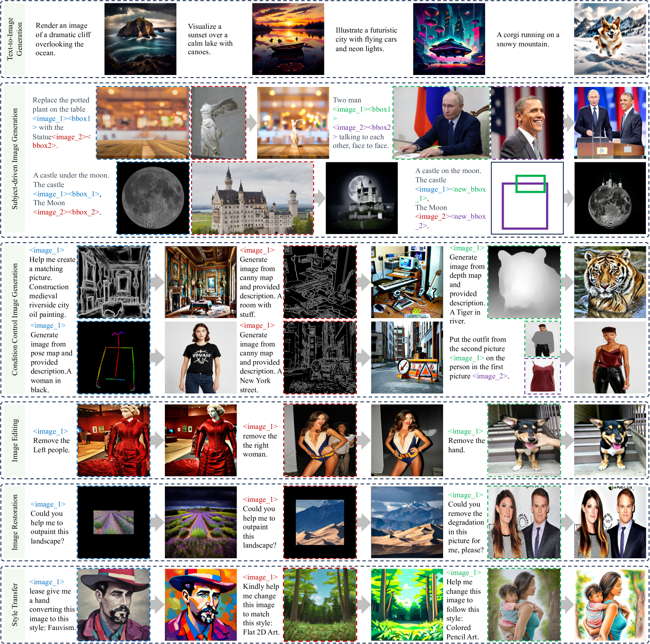Open the restored couple photo result
Image resolution: width=650 pixels, height=644 pixels.
(610, 522)
